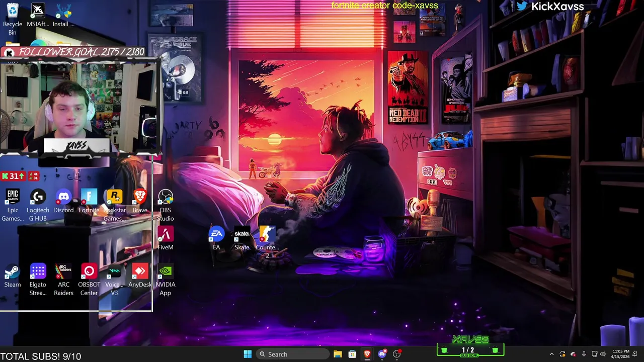The height and width of the screenshot is (362, 644).
Task: Open the Windows Start menu
Action: (x=248, y=354)
